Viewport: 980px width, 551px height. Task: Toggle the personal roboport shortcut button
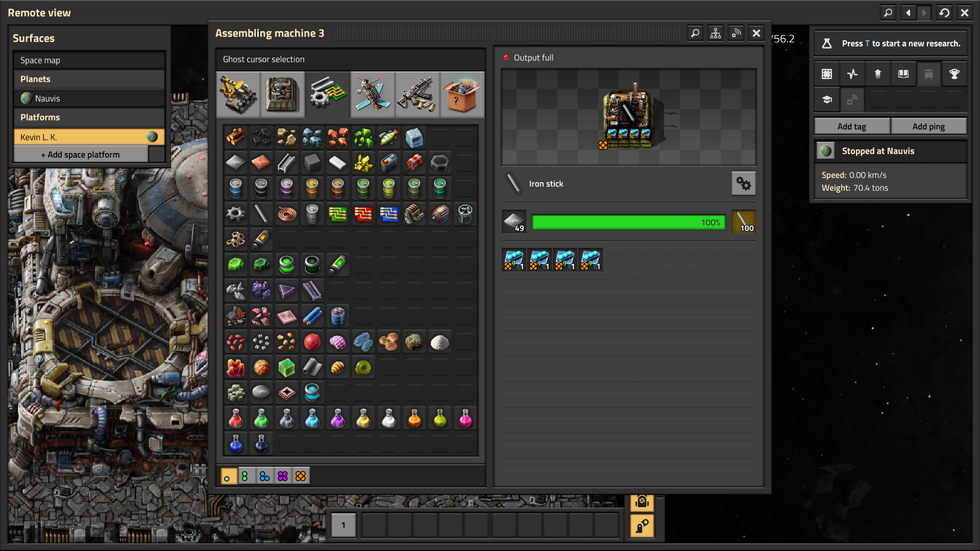642,502
